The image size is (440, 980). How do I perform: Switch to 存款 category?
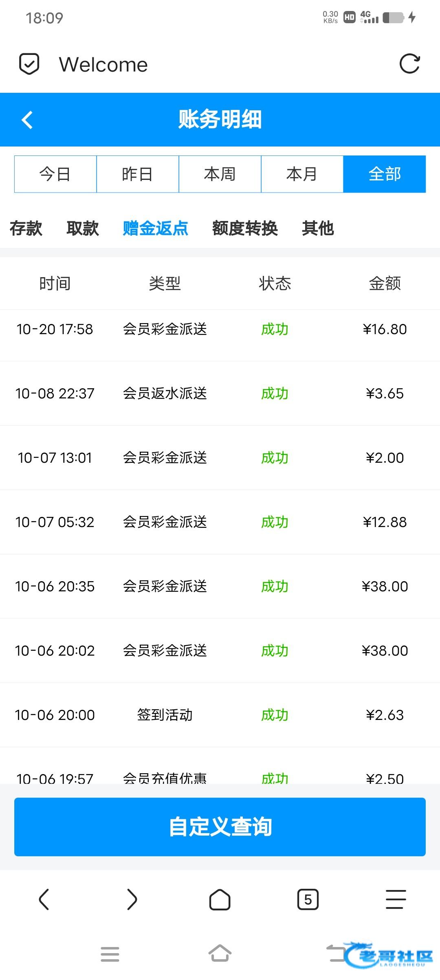(x=26, y=228)
